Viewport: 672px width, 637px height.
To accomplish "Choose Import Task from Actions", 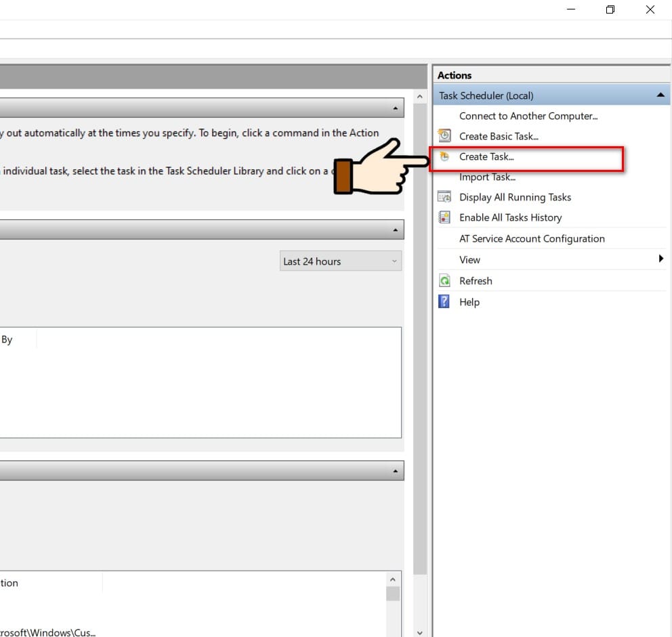I will pos(487,177).
